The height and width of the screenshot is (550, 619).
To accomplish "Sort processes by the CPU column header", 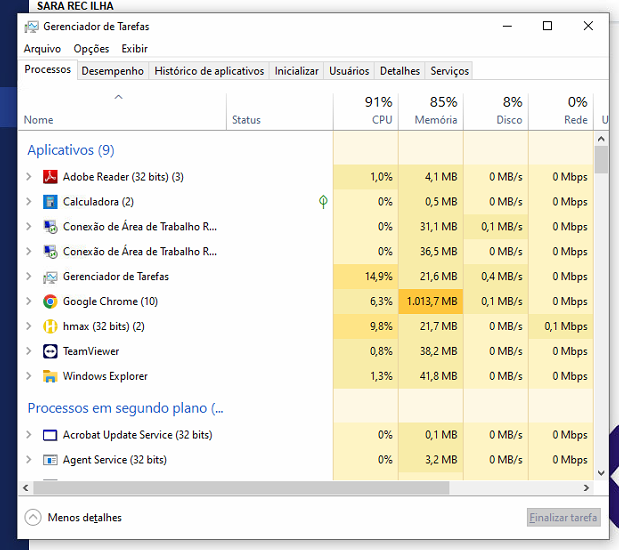I will [x=366, y=110].
